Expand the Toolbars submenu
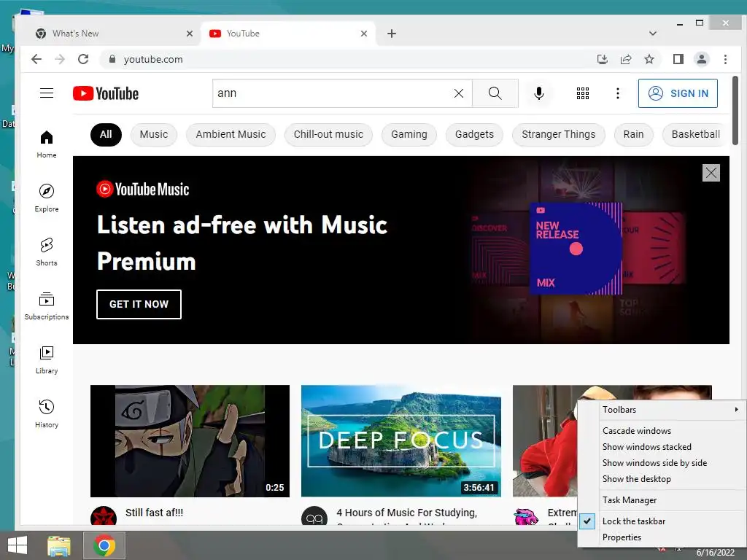Screen dimensions: 747x560 tap(662, 410)
